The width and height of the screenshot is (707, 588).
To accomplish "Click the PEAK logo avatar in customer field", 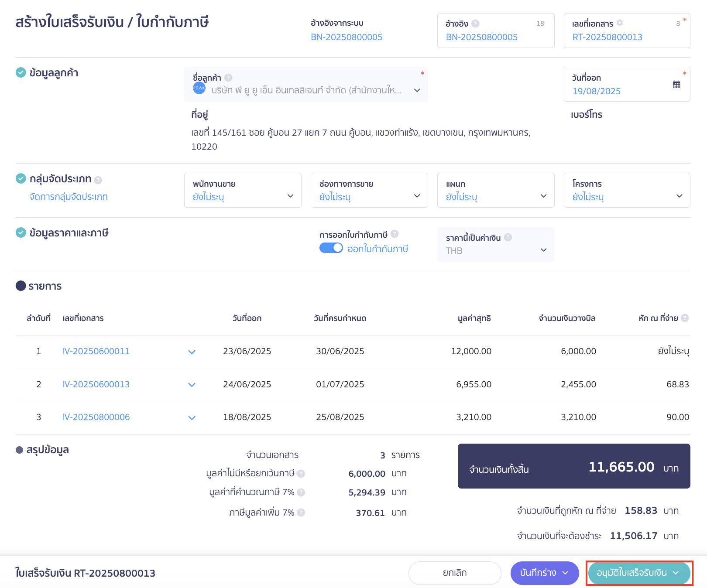I will [x=199, y=89].
